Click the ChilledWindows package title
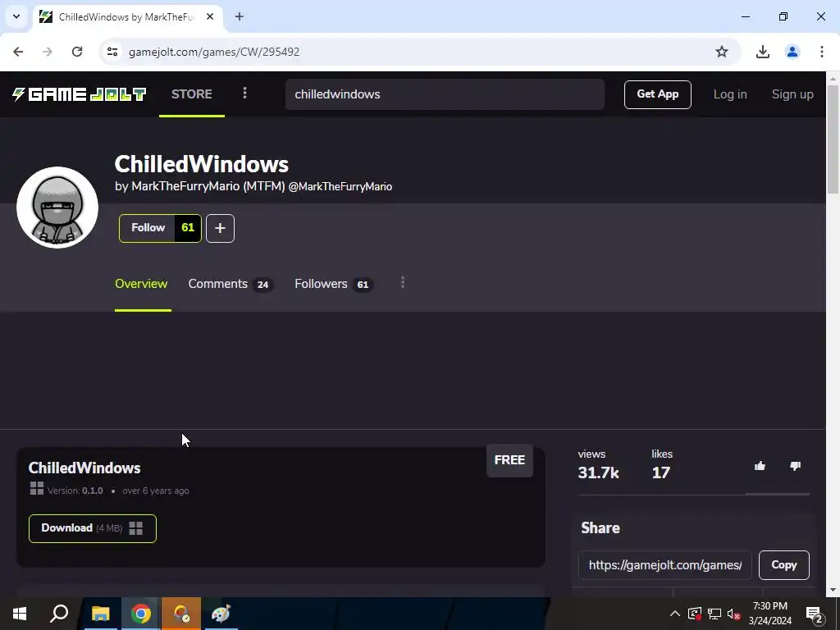This screenshot has height=630, width=840. click(84, 468)
